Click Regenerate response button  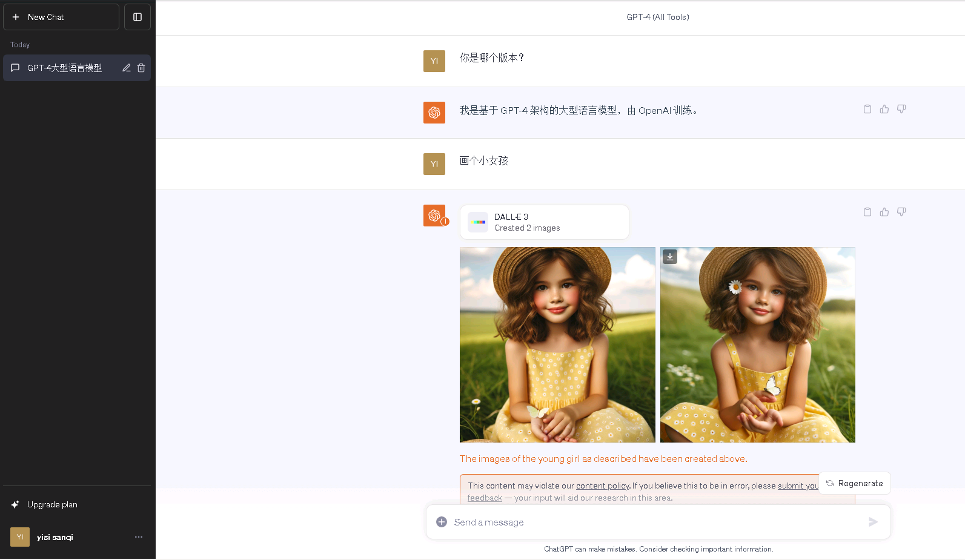click(854, 483)
